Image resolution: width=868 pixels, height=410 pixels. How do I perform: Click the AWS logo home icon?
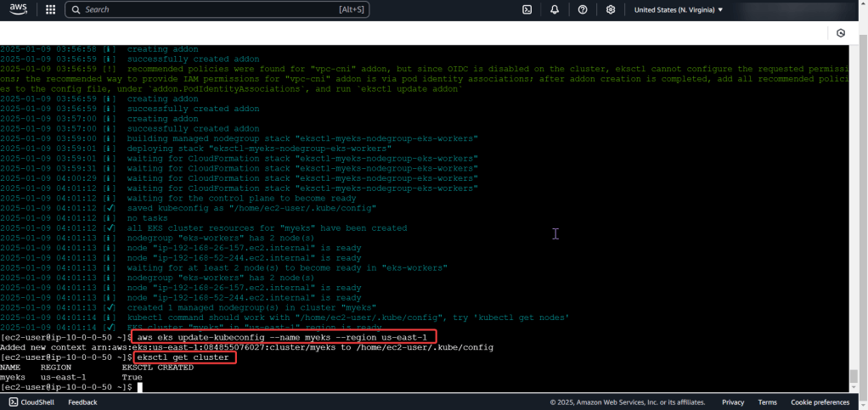pos(20,9)
